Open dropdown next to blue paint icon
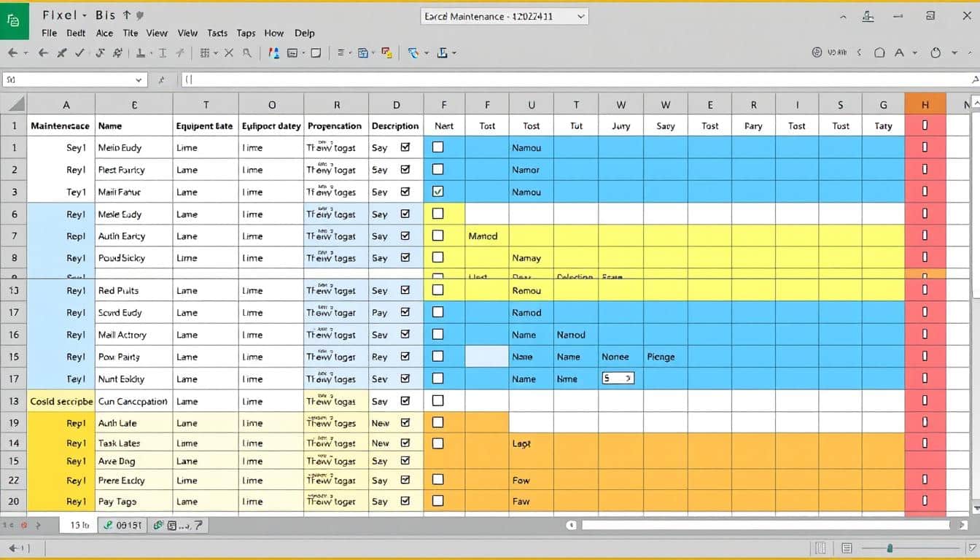 coord(425,53)
